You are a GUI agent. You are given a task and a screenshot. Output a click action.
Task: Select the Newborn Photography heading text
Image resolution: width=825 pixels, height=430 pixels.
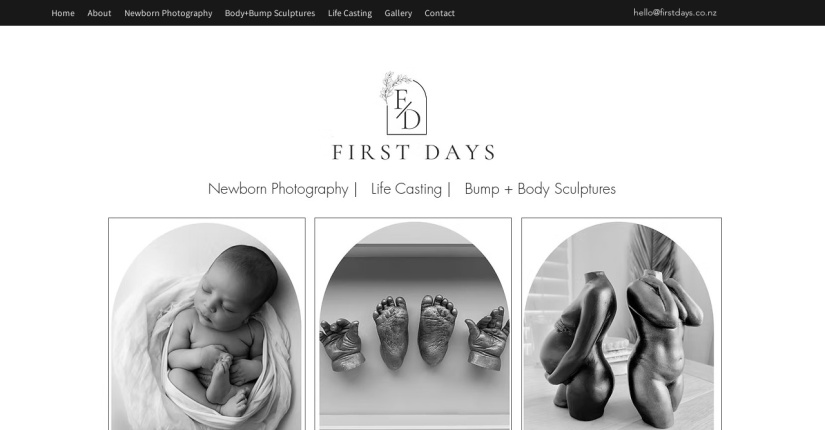(x=278, y=189)
